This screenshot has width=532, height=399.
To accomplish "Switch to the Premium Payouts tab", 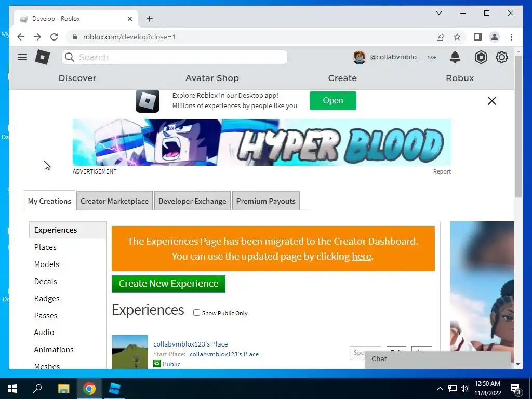I will click(265, 201).
